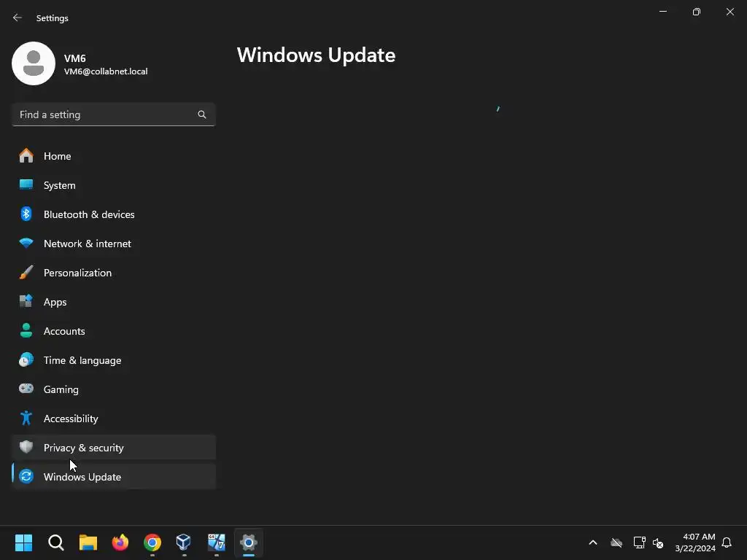This screenshot has height=560, width=747.
Task: Click the network display tray icon
Action: coord(639,542)
